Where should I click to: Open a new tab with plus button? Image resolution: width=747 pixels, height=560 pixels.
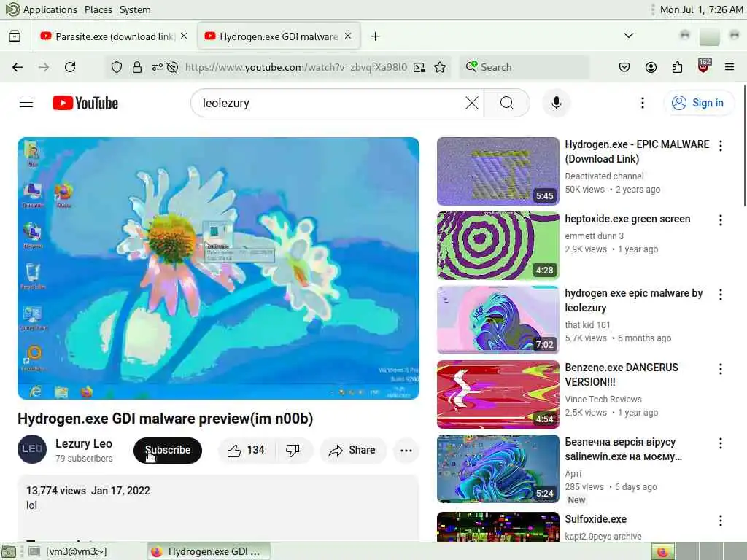(376, 36)
